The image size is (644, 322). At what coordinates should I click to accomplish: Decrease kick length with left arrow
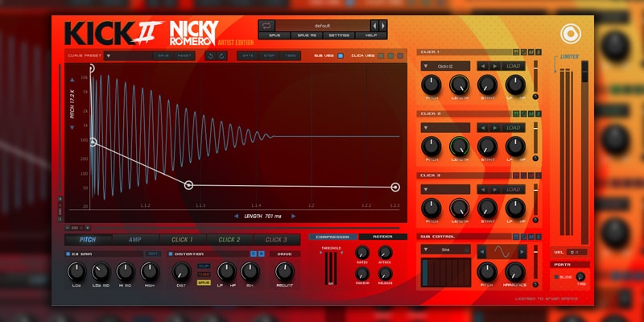[236, 216]
